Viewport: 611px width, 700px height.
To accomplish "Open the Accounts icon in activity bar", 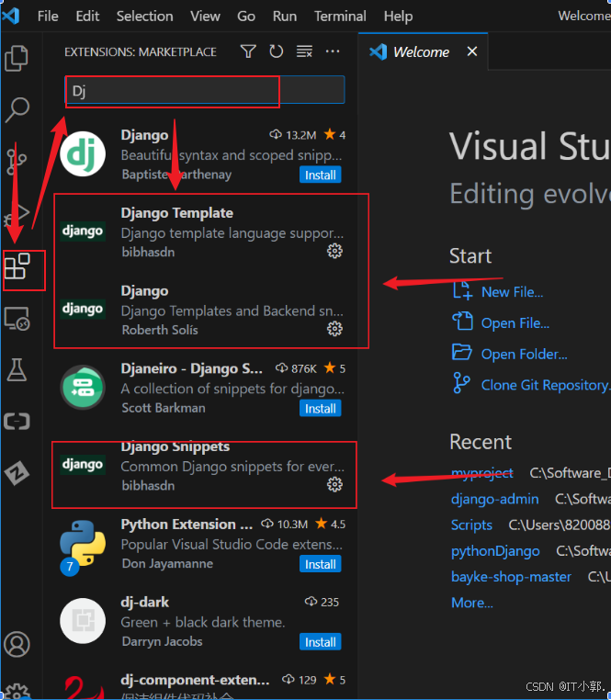I will coord(17,644).
